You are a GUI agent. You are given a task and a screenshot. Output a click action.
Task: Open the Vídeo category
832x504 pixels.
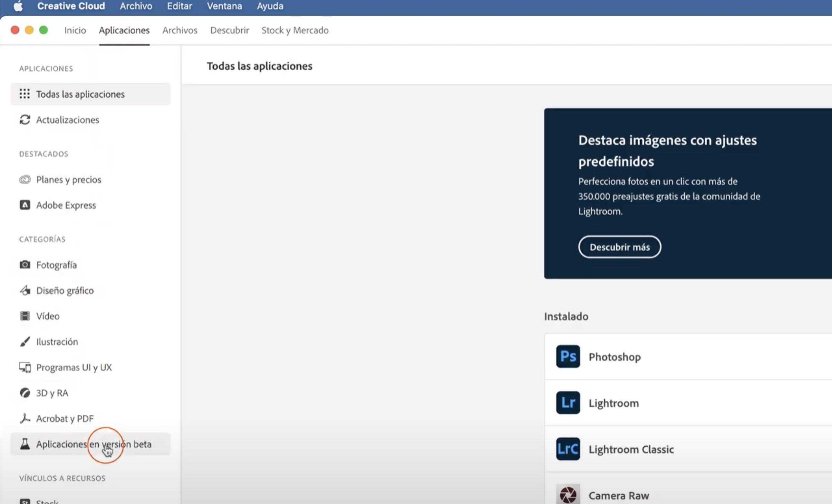pos(48,316)
